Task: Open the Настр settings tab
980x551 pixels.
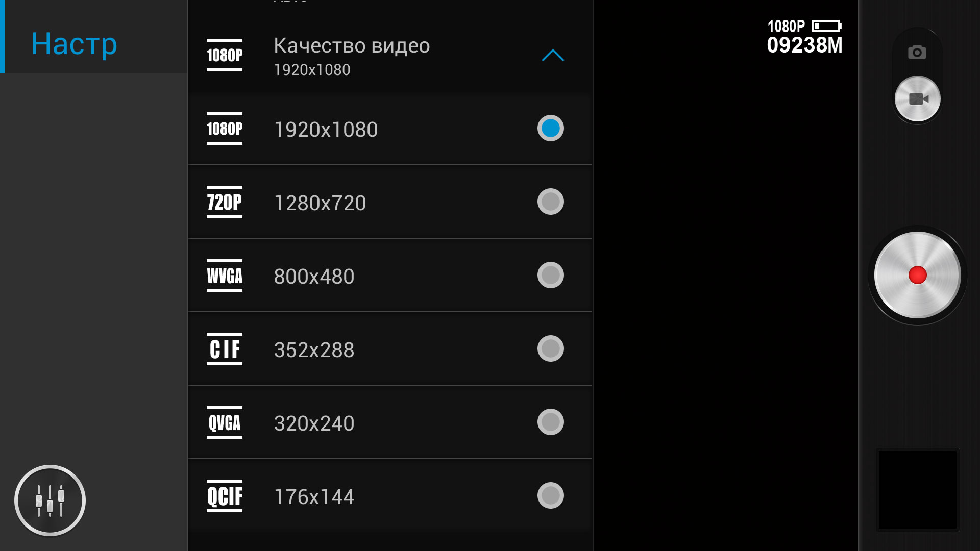Action: [75, 44]
